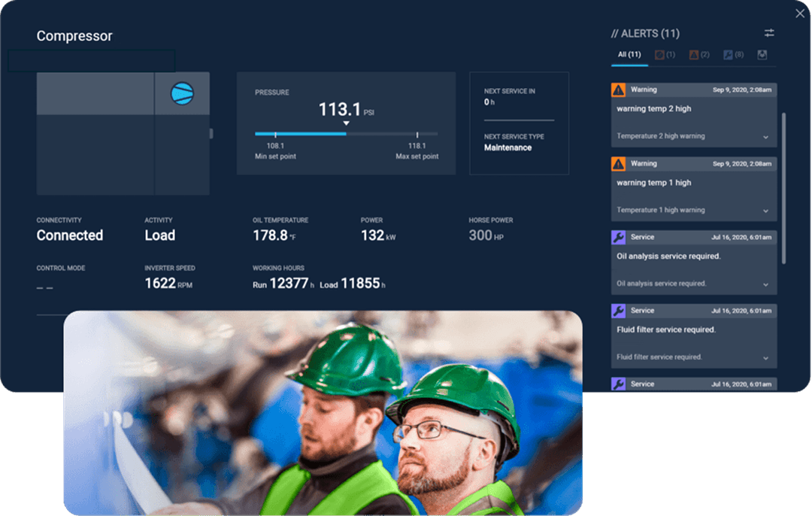Screen dimensions: 812x516
Task: Close the Compressor panel with the X
Action: click(800, 14)
